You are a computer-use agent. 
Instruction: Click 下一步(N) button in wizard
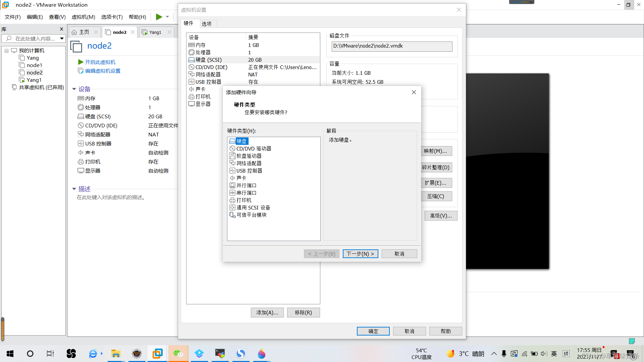click(360, 254)
